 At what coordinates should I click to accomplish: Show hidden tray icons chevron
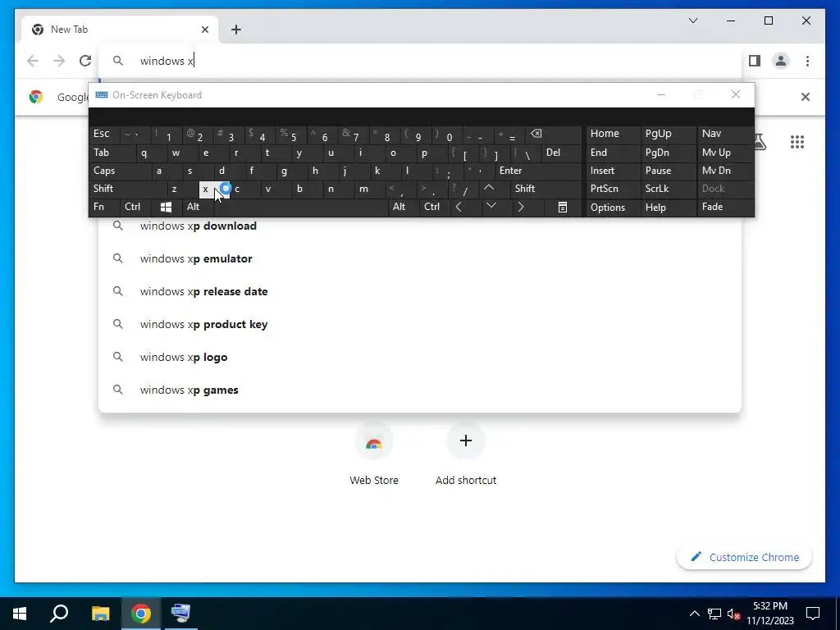point(694,614)
